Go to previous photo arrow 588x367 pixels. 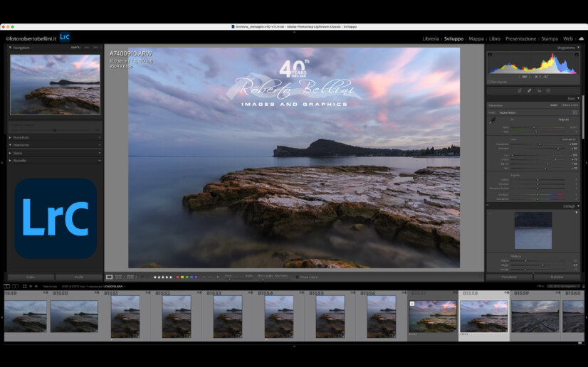204,277
